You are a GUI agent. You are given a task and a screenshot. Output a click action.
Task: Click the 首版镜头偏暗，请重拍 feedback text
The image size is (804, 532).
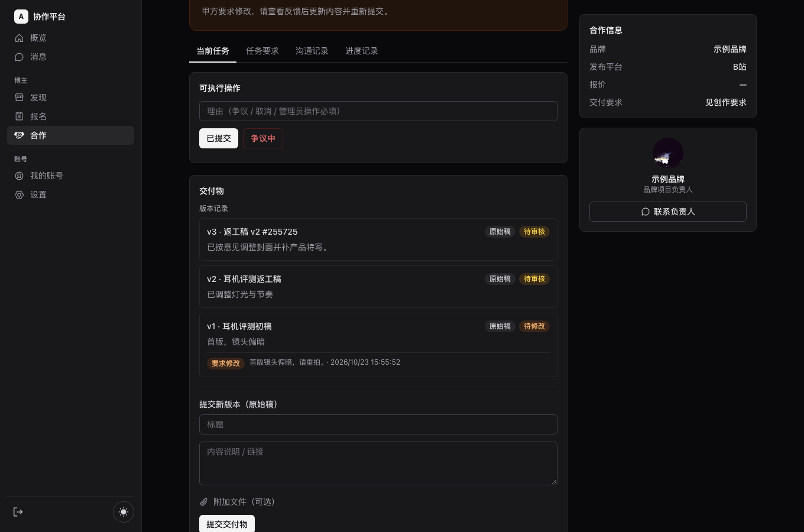tap(287, 362)
